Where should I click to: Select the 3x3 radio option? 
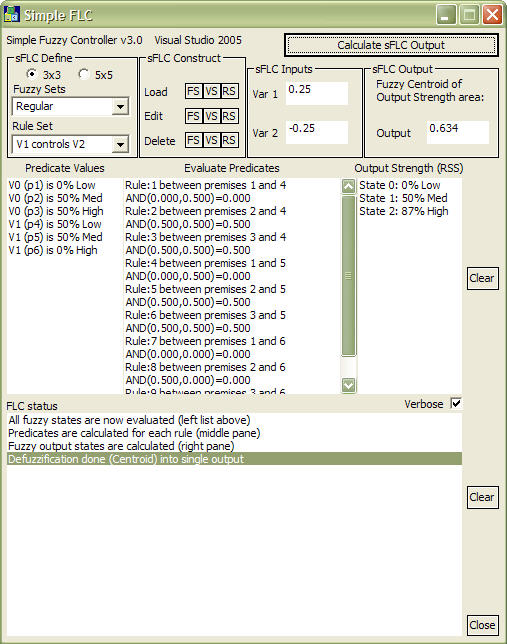pyautogui.click(x=31, y=74)
